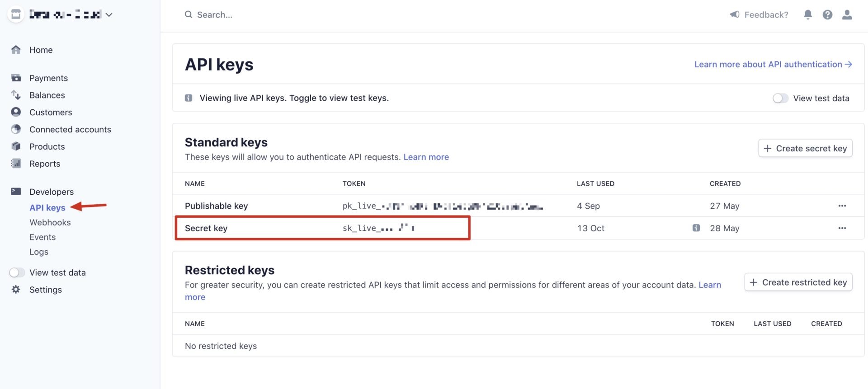Click the help question mark icon

828,14
